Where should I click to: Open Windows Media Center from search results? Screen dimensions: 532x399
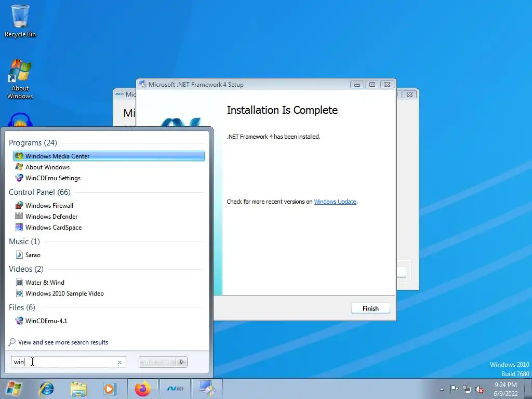(109, 156)
